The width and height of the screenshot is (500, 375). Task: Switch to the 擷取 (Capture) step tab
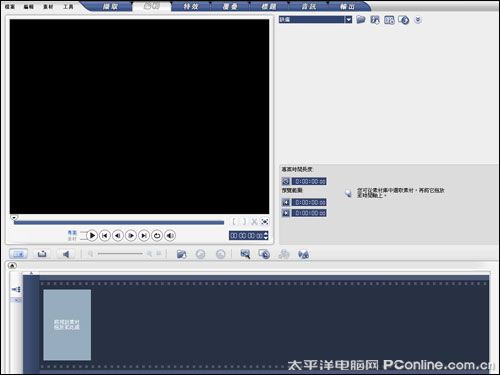coord(110,6)
